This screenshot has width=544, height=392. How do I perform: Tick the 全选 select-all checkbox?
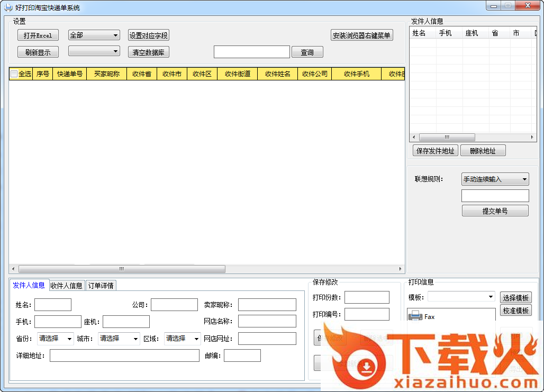14,74
